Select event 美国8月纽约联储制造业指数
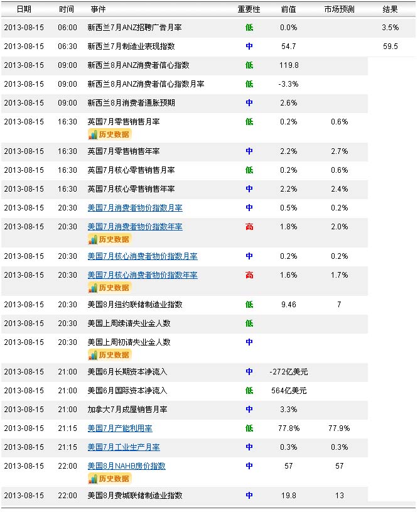The image size is (420, 512). pyautogui.click(x=135, y=305)
